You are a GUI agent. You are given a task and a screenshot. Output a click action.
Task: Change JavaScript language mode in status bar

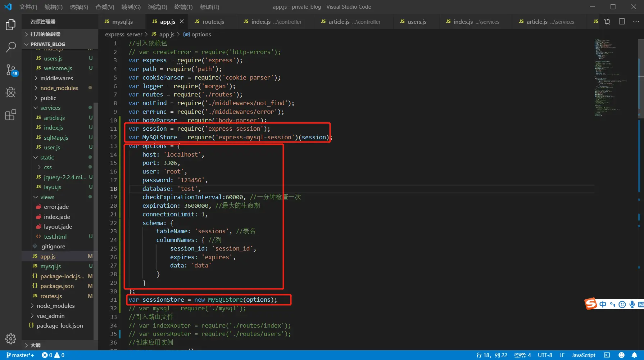click(x=584, y=355)
